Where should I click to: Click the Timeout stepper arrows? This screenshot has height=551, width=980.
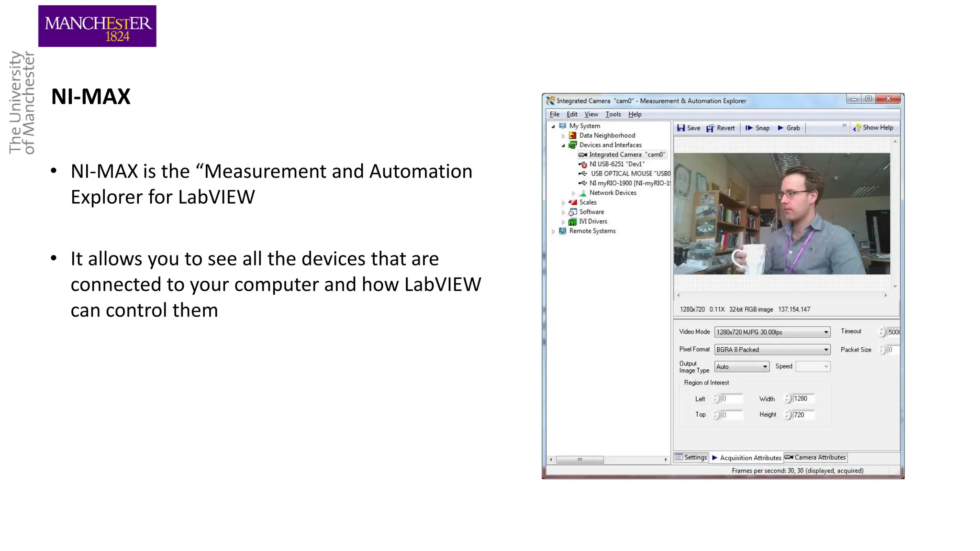pyautogui.click(x=882, y=332)
